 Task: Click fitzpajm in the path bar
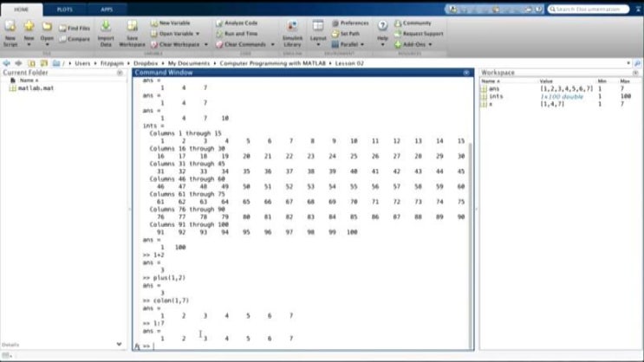pos(112,63)
